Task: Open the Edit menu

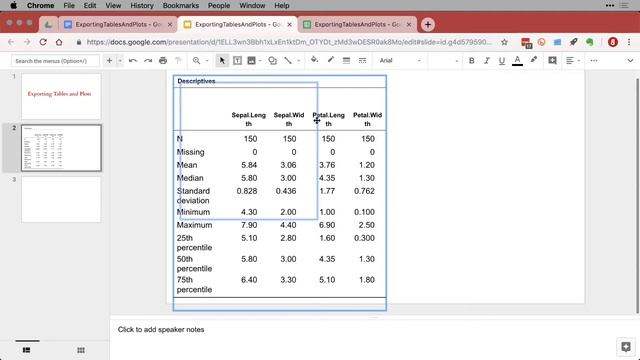Action: tap(90, 6)
